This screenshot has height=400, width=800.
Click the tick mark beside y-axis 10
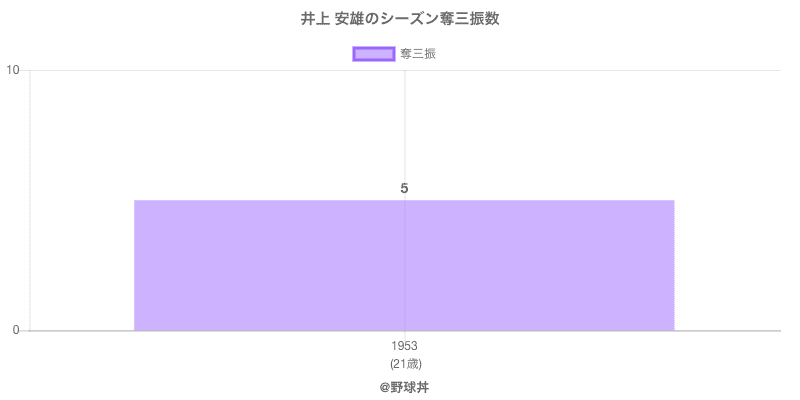[25, 70]
